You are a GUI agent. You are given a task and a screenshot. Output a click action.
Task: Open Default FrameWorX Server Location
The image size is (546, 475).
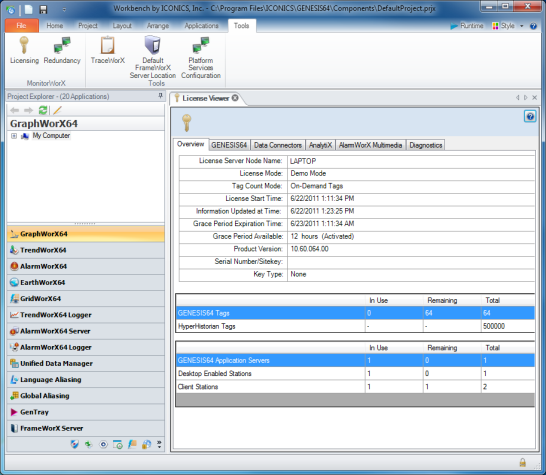pyautogui.click(x=153, y=57)
